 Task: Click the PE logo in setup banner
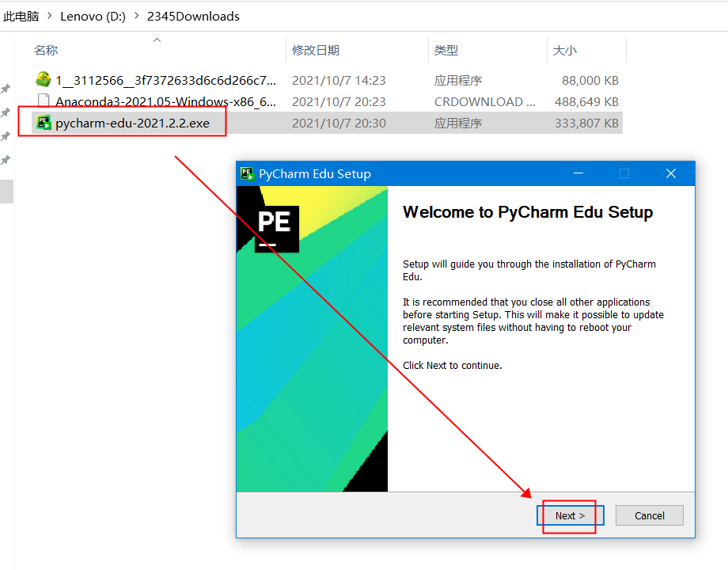coord(277,229)
